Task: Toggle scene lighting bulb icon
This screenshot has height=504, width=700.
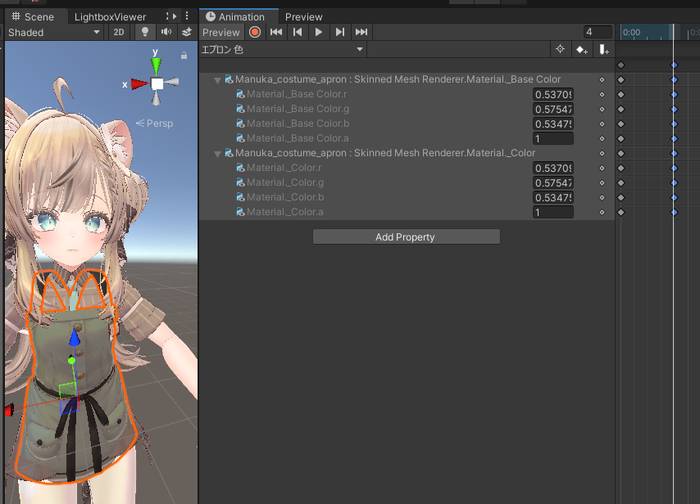Action: (x=145, y=32)
